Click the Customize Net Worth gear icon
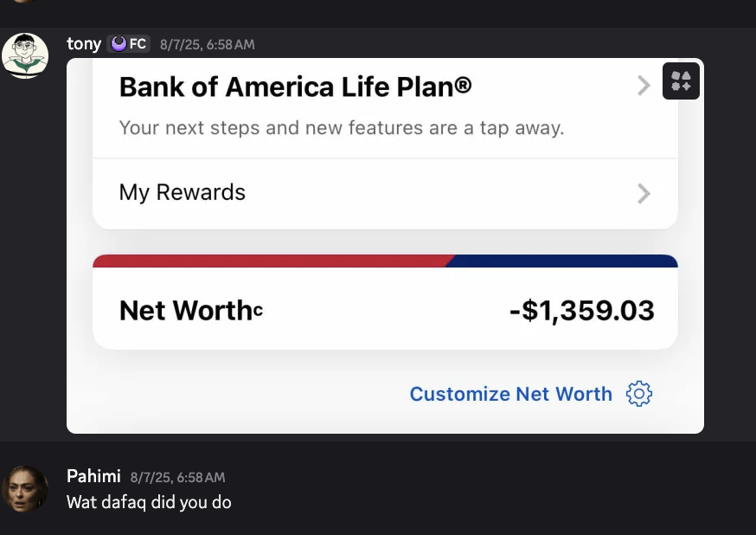Image resolution: width=756 pixels, height=535 pixels. point(638,394)
